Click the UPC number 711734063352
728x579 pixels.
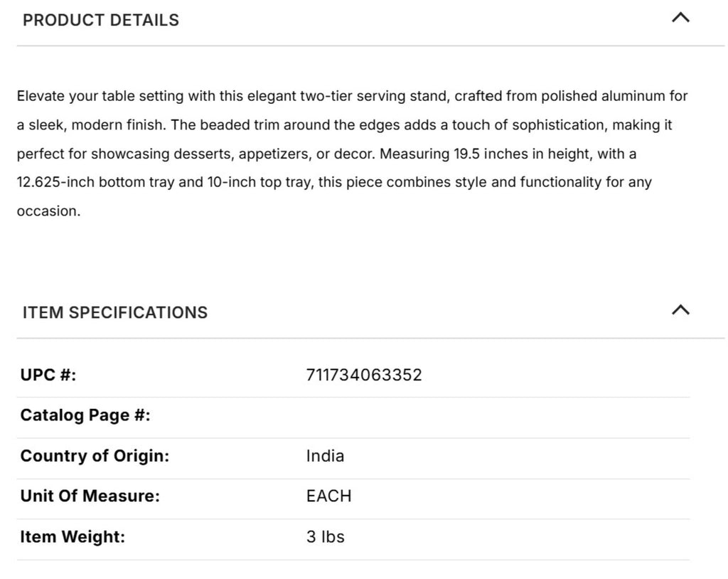point(364,375)
